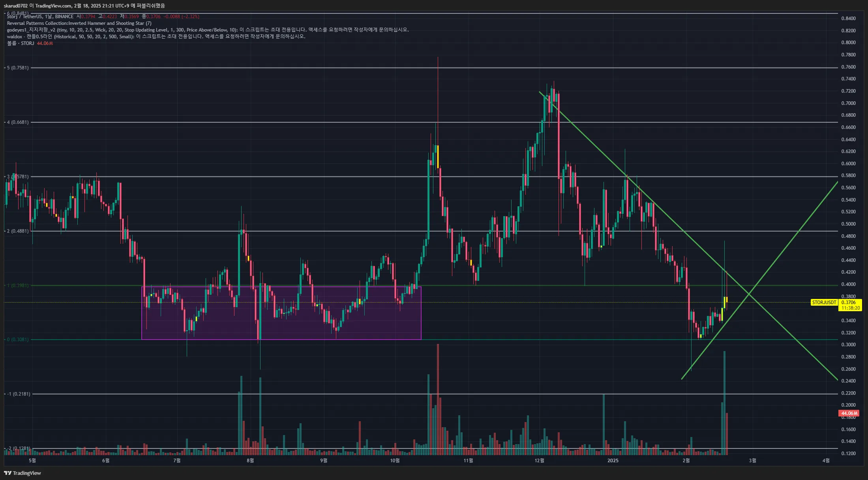Select the Fibonacci label 4 (0.6681)
Image resolution: width=868 pixels, height=480 pixels.
[x=18, y=122]
